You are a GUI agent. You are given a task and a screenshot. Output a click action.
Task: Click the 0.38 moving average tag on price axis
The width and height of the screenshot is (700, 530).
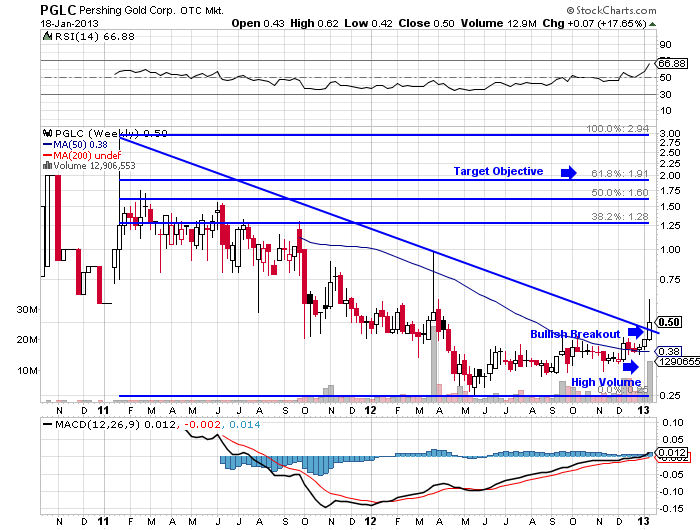668,351
